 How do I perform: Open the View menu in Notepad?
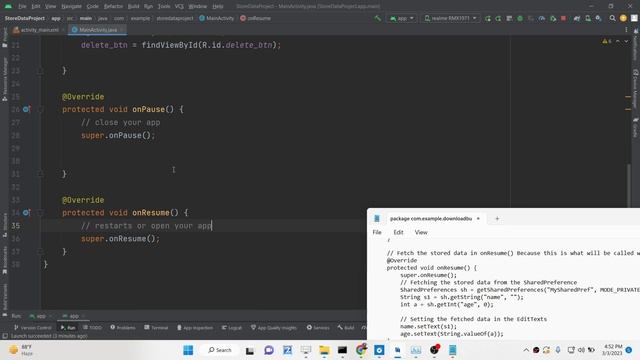[x=421, y=232]
